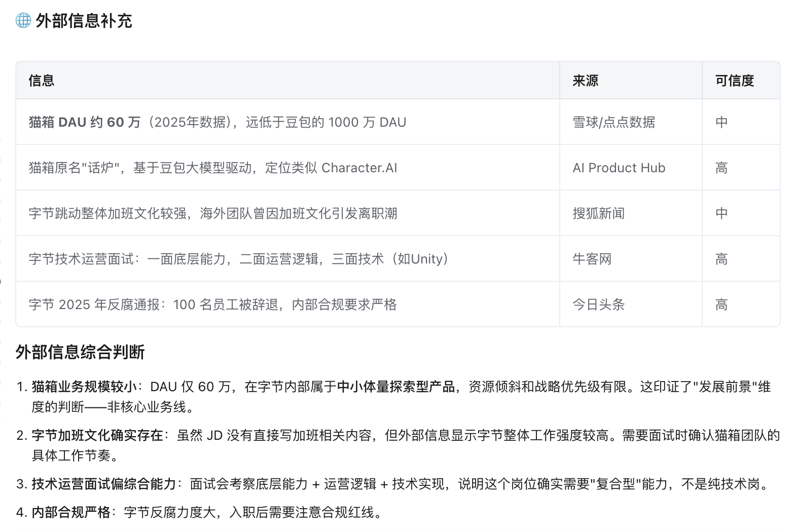Click the 字节技术运营面试 row text
This screenshot has height=532, width=797.
tap(238, 259)
